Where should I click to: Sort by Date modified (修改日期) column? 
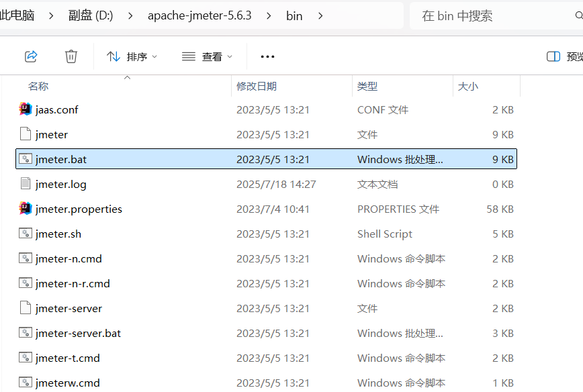[x=256, y=86]
